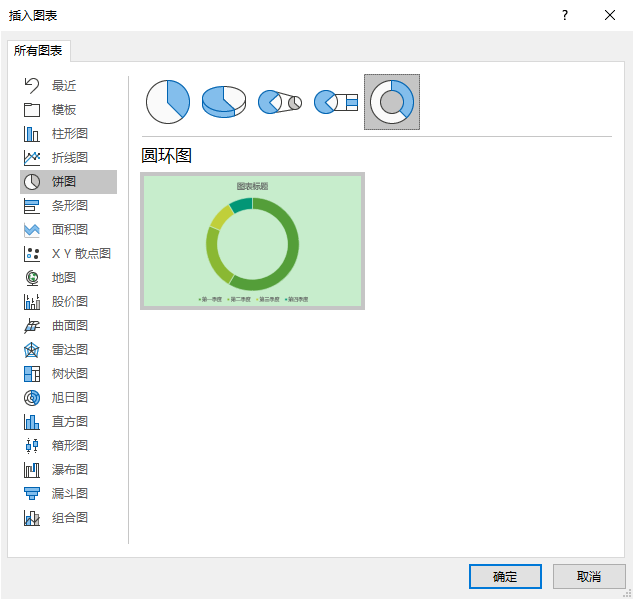
Task: Choose the 地图 map chart category
Action: [x=64, y=278]
